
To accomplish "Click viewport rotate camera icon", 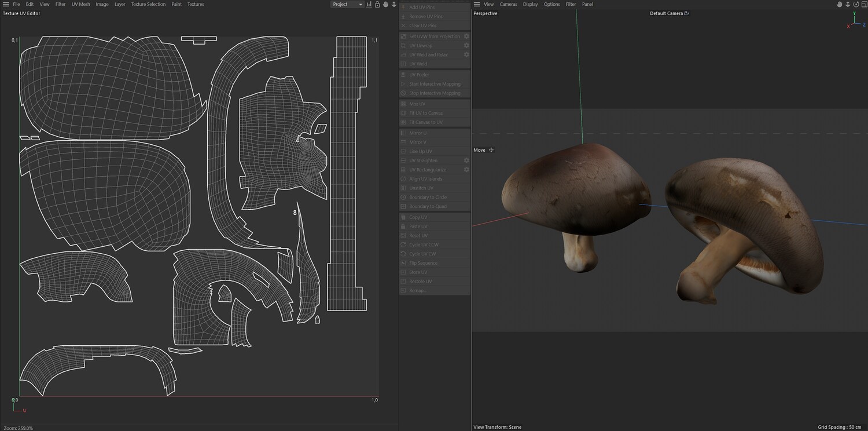I will pos(856,4).
